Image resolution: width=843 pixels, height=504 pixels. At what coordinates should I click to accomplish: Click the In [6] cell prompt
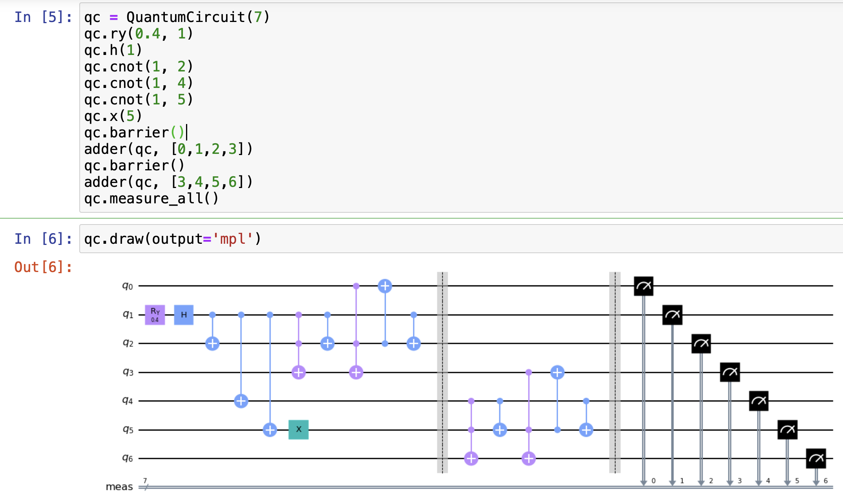tap(43, 239)
